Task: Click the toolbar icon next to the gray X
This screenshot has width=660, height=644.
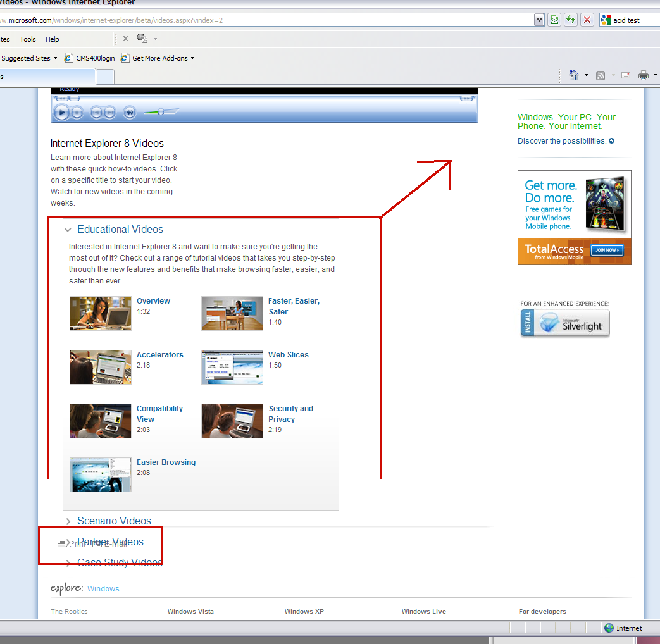Action: click(142, 39)
